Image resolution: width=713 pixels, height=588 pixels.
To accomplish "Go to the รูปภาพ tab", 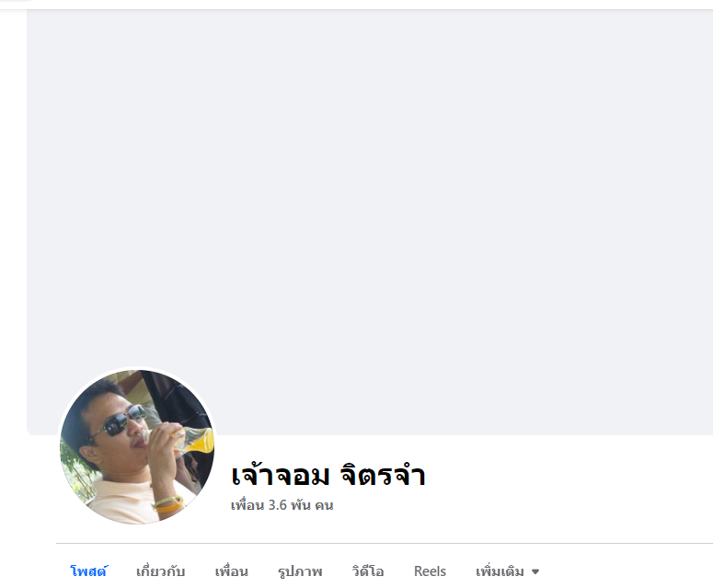I will tap(300, 571).
